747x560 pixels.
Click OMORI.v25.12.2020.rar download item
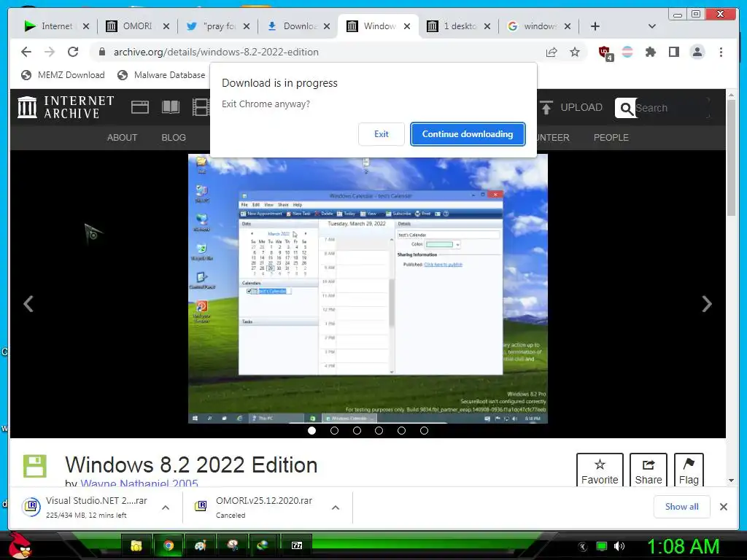coord(258,507)
